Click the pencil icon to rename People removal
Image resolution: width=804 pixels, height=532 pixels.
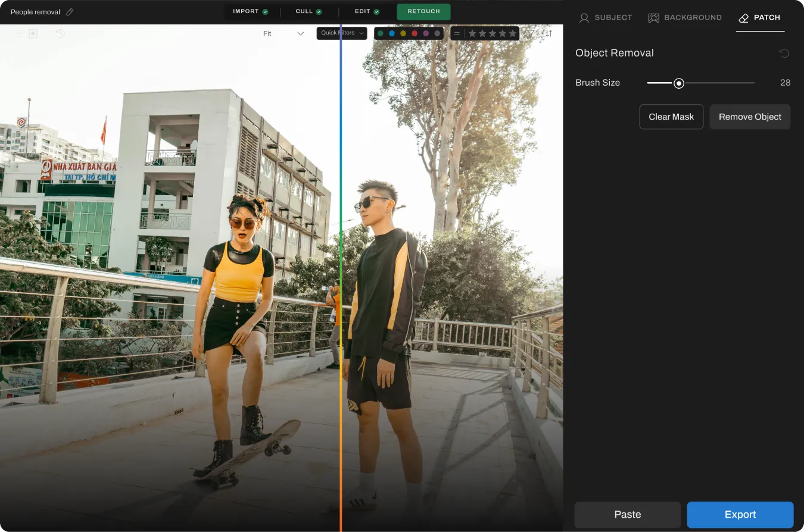(70, 12)
